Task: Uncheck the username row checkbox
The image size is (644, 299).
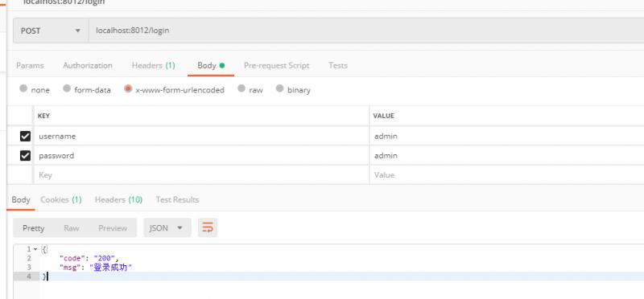Action: (x=25, y=136)
